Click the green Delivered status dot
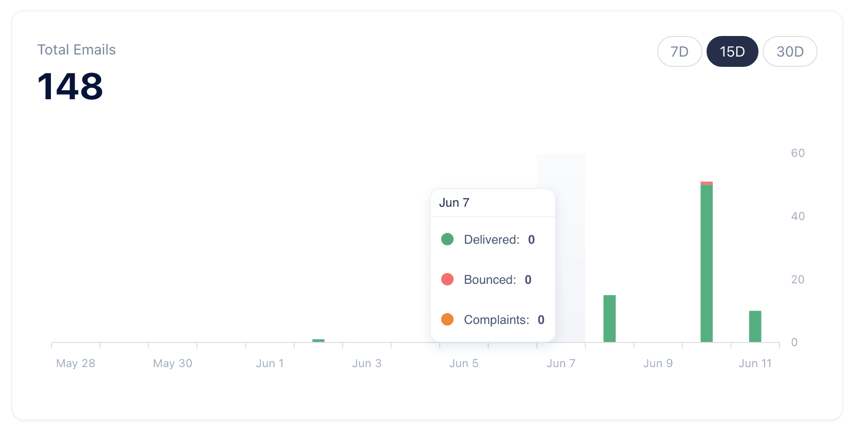Image resolution: width=868 pixels, height=435 pixels. 447,239
